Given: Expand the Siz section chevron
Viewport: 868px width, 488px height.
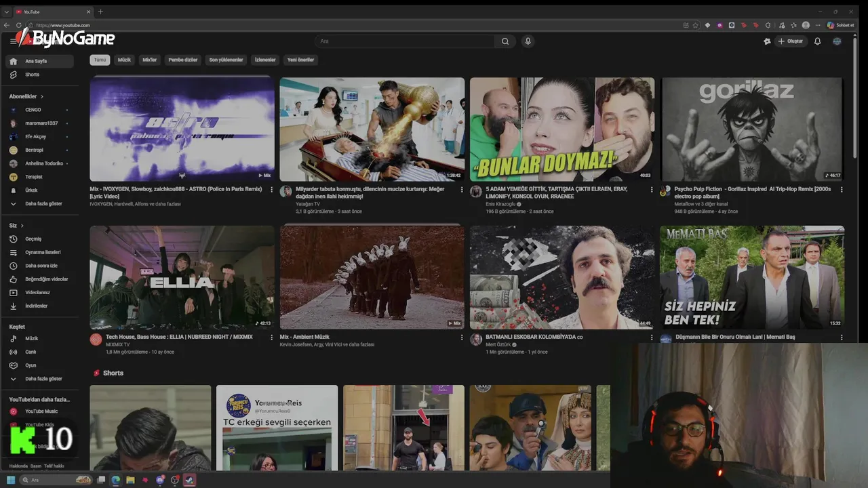Looking at the screenshot, I should 22,225.
